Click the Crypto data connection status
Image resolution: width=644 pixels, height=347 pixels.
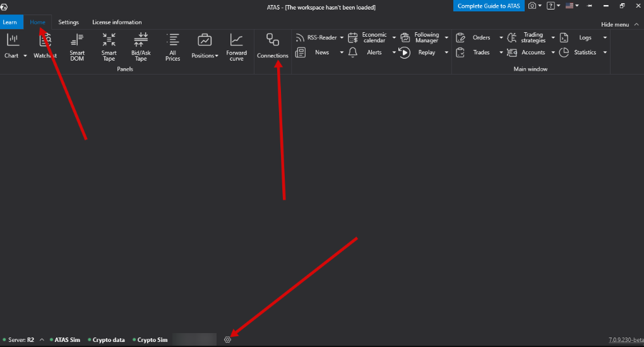coord(106,340)
